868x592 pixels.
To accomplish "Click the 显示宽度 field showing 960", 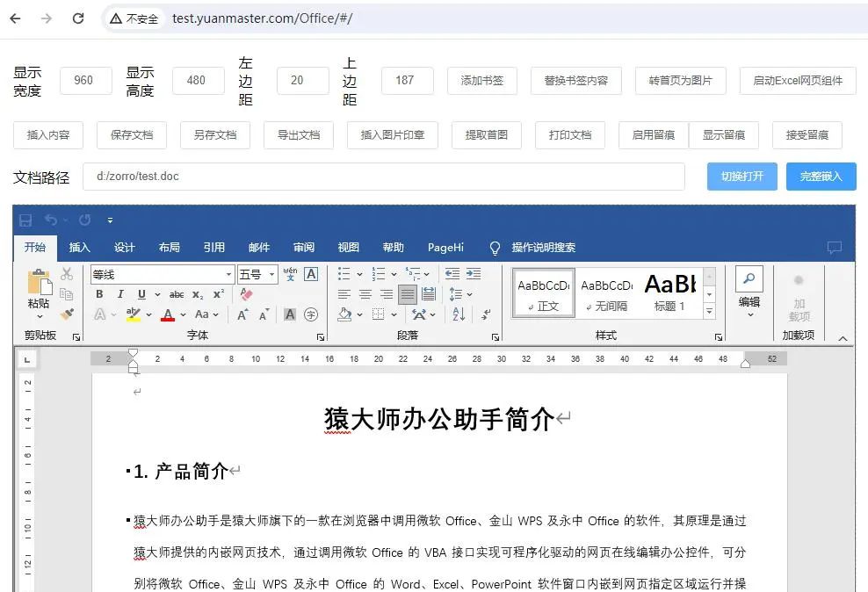I will [86, 81].
